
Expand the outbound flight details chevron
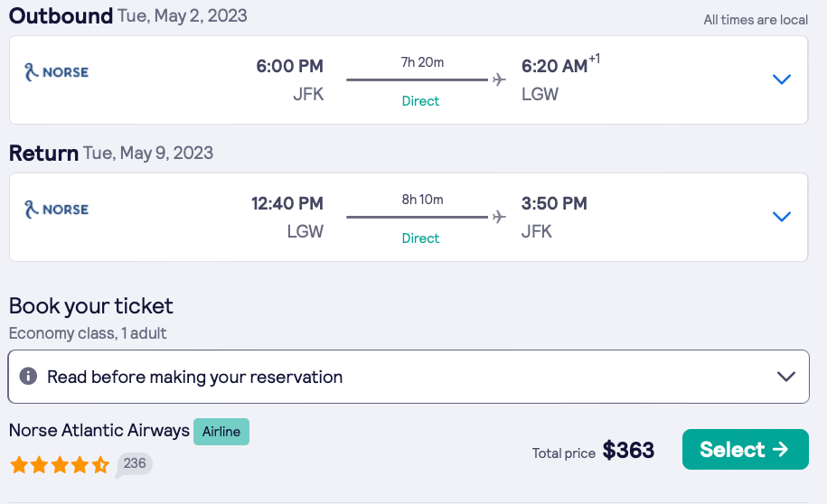coord(782,79)
